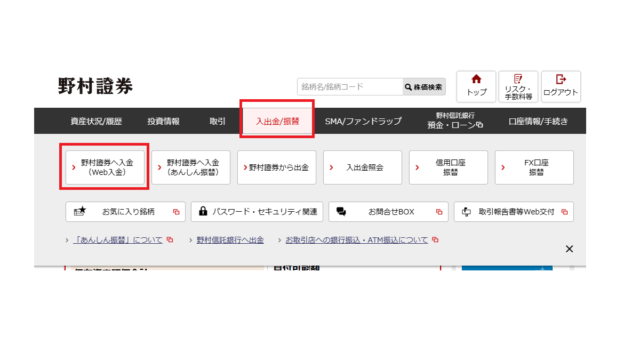Click the magnifier 株価検索 search button
640x360 pixels.
coord(424,87)
